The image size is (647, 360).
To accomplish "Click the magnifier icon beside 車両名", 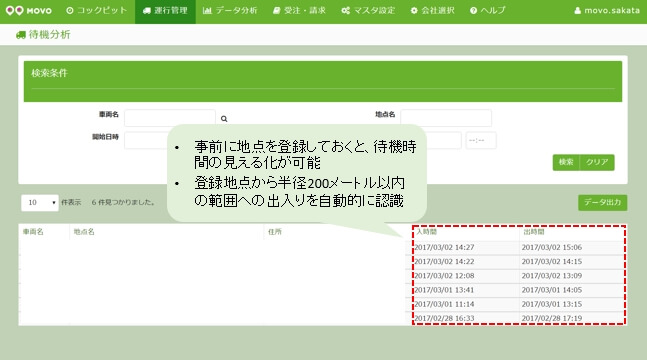I will tap(224, 119).
